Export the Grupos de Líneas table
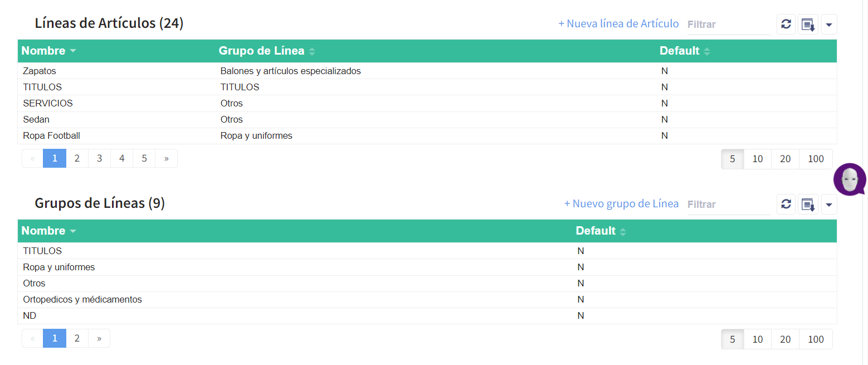This screenshot has height=365, width=868. coord(808,205)
